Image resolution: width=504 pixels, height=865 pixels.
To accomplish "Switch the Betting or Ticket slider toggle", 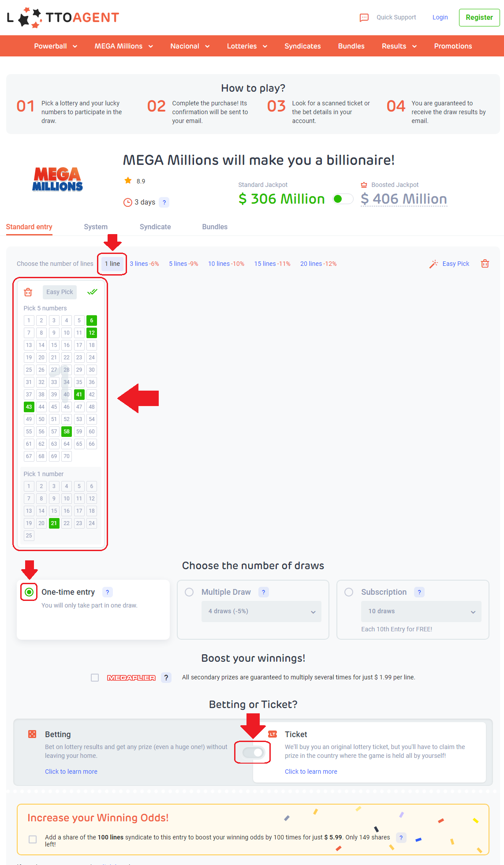I will [253, 753].
